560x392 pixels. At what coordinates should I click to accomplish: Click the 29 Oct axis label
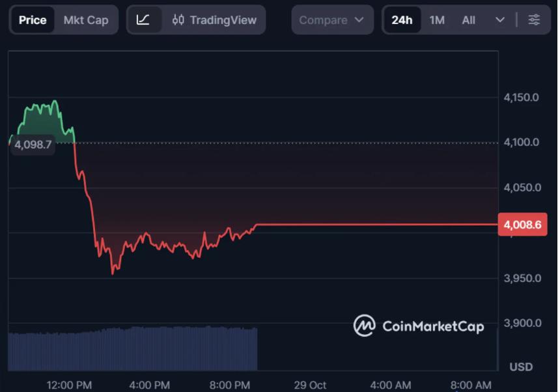pos(310,384)
